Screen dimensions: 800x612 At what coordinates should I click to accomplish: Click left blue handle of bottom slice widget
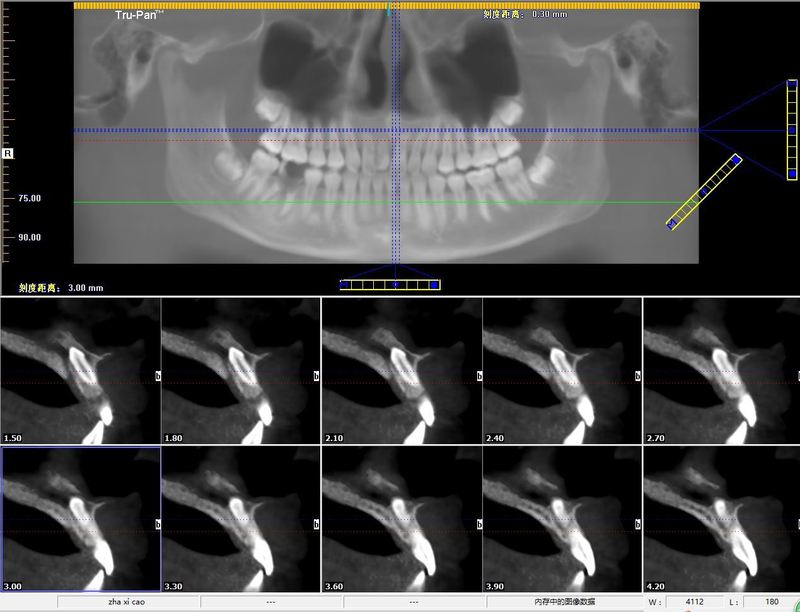(345, 285)
